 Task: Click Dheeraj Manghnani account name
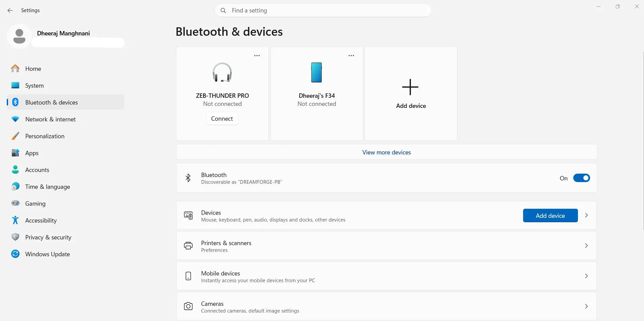click(x=63, y=33)
